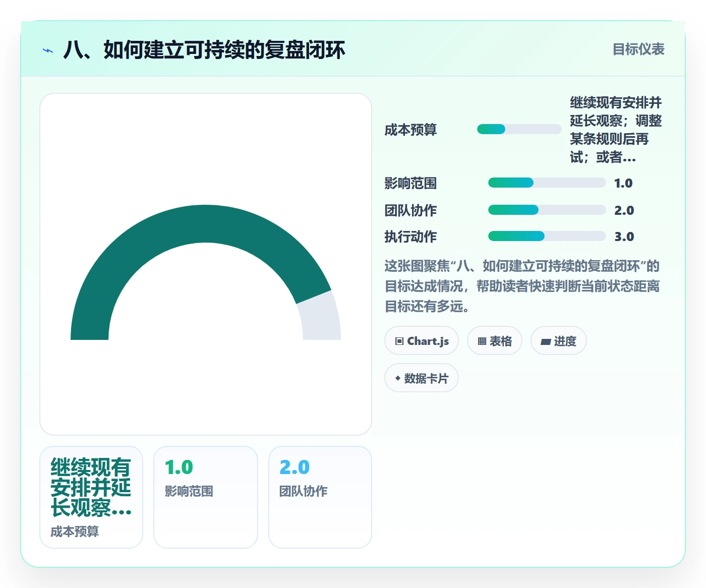This screenshot has height=588, width=706.
Task: Click the 3.0 value beside 执行动作
Action: (x=624, y=237)
